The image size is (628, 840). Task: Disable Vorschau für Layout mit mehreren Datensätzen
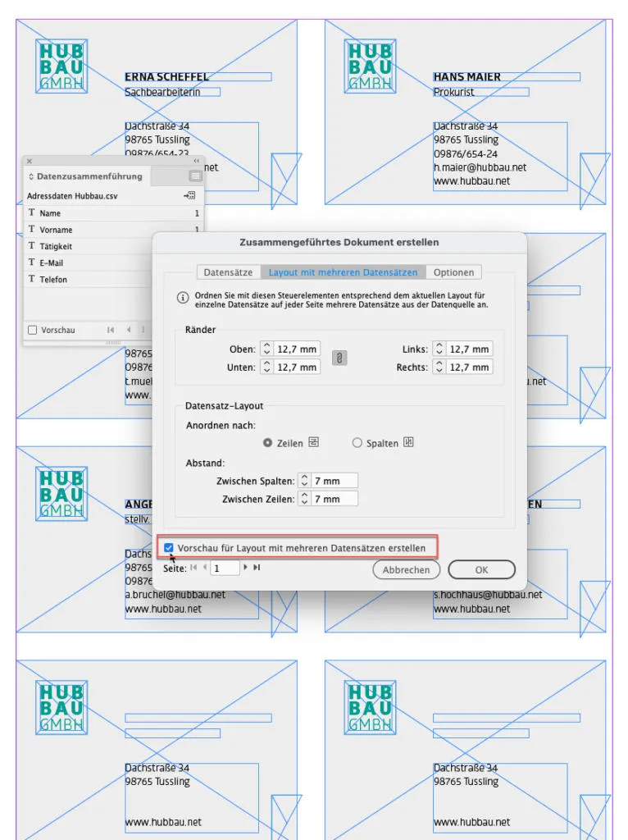click(x=169, y=548)
